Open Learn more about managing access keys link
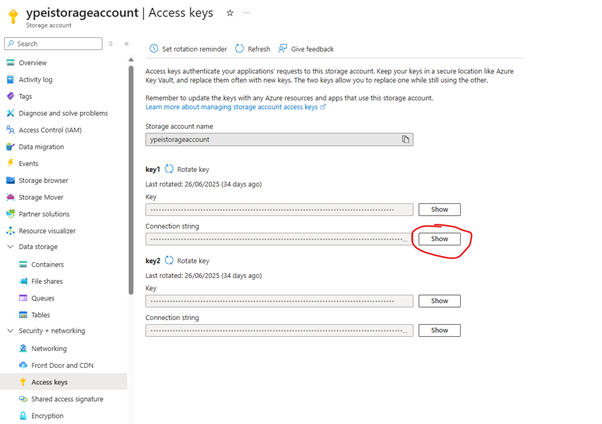Image resolution: width=602 pixels, height=424 pixels. click(235, 107)
